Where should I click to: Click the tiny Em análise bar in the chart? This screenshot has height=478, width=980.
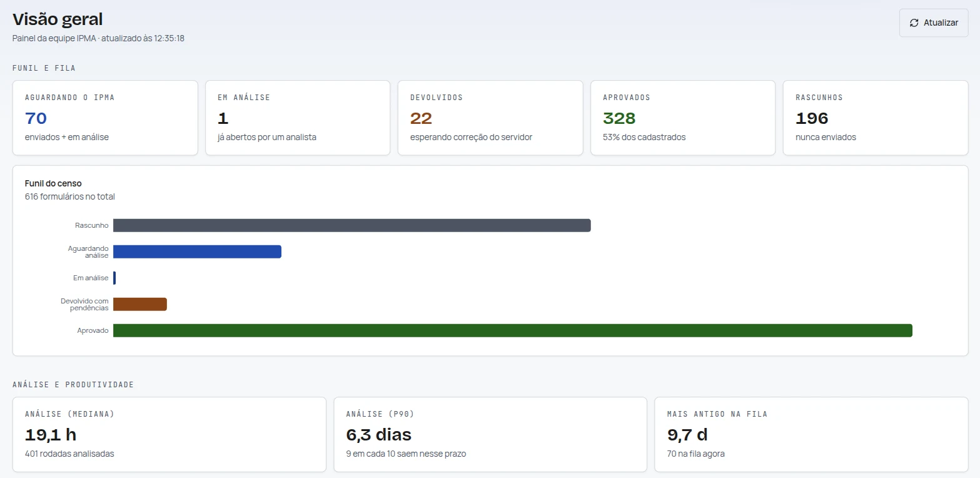tap(114, 278)
